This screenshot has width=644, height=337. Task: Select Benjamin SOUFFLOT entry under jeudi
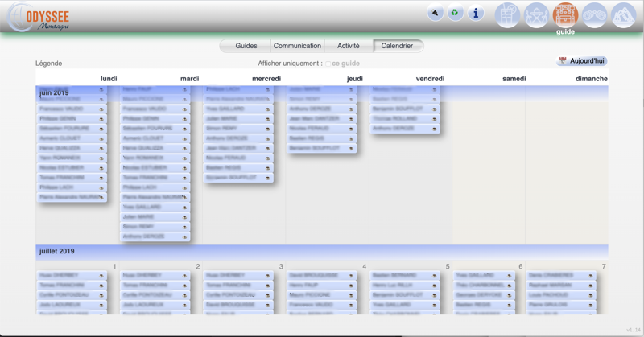click(320, 148)
